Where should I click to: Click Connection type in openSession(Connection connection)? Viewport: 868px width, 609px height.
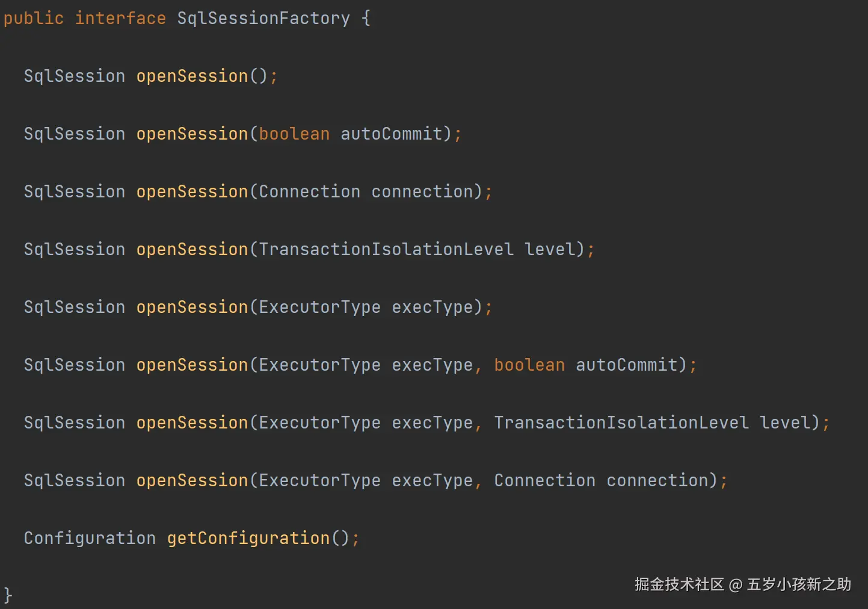309,191
